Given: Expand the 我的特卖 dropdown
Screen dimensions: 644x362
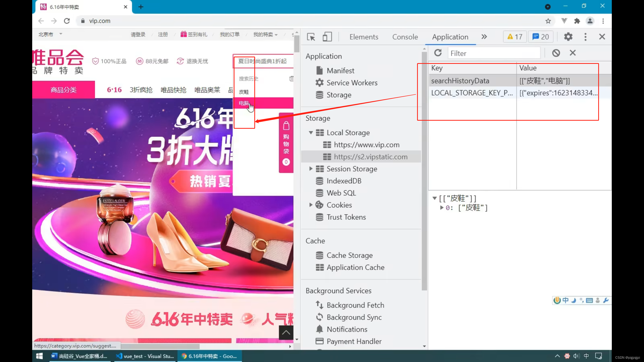Looking at the screenshot, I should click(x=265, y=34).
